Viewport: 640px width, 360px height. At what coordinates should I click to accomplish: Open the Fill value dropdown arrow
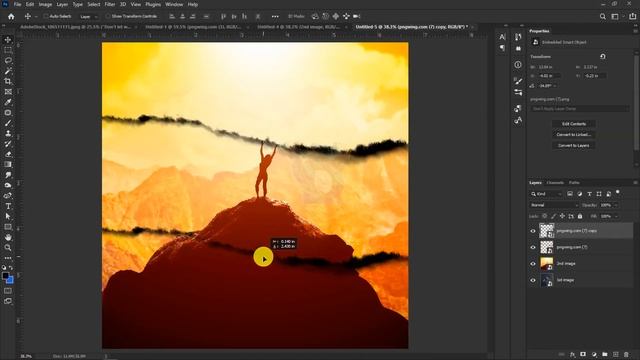pos(616,216)
